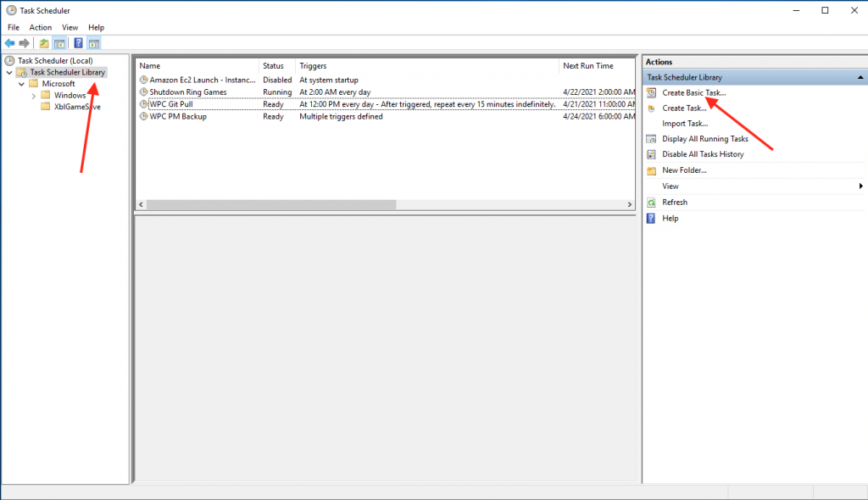This screenshot has height=500, width=868.
Task: Click Display All Running Tasks
Action: [x=704, y=139]
